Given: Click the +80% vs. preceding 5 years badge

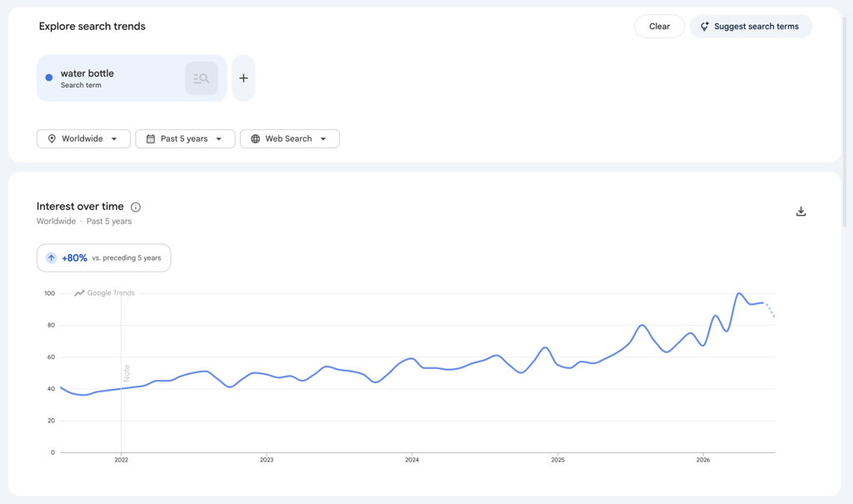Looking at the screenshot, I should (103, 258).
